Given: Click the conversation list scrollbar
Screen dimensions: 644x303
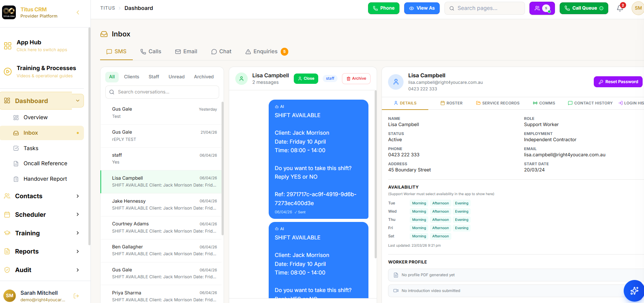Looking at the screenshot, I should (223, 168).
